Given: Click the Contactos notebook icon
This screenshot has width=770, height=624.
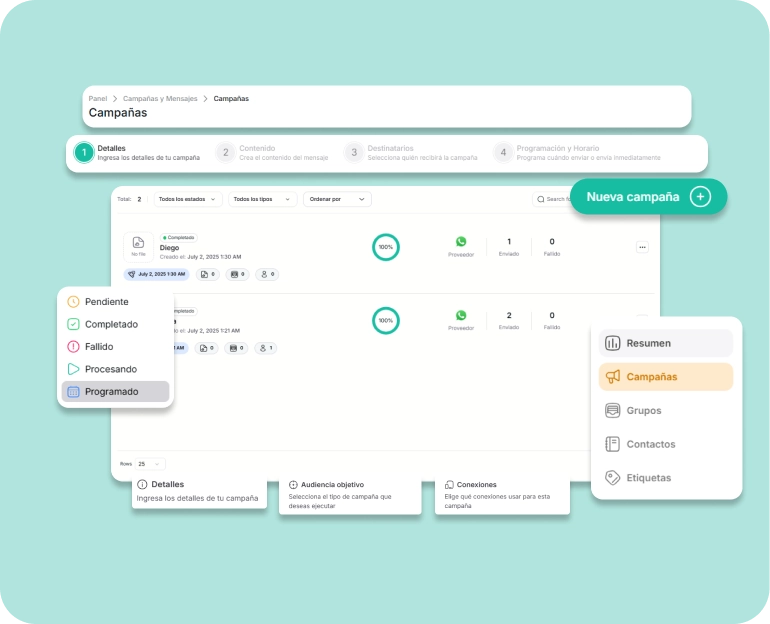Looking at the screenshot, I should coord(613,444).
